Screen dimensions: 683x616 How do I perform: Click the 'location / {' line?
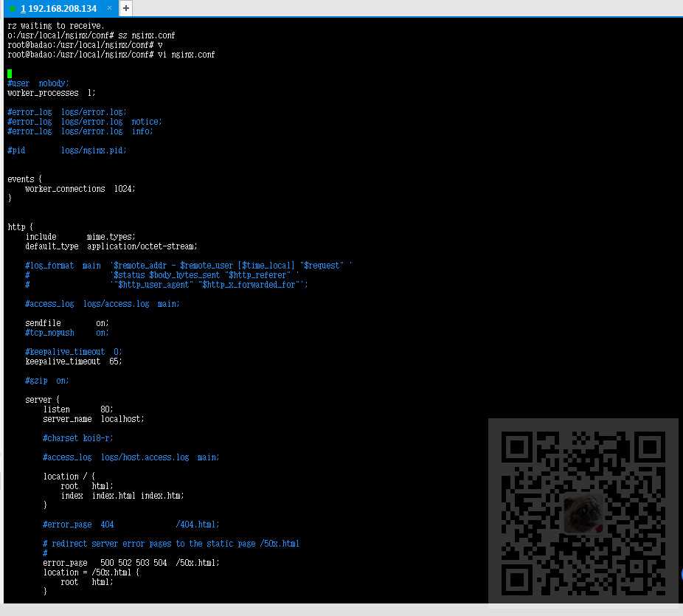point(69,476)
